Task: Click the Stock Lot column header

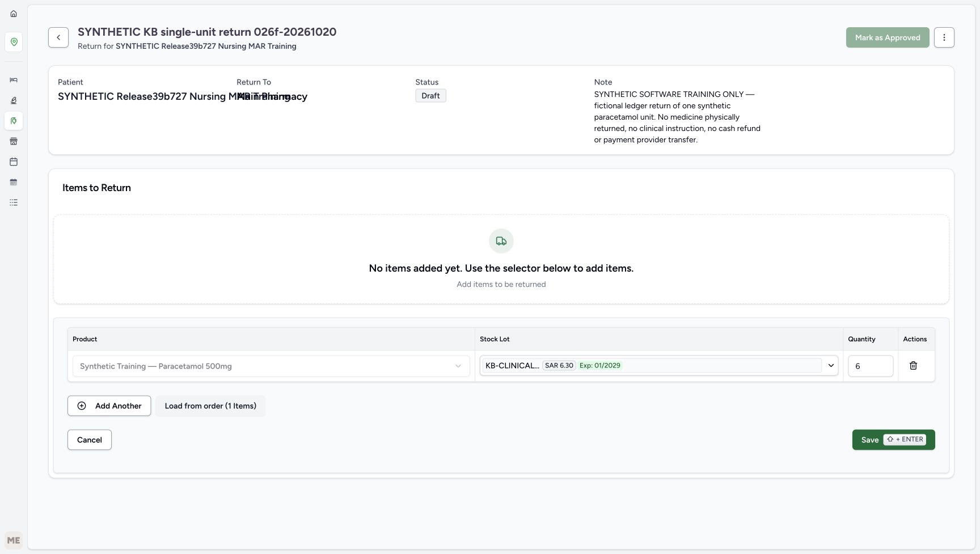Action: point(495,339)
